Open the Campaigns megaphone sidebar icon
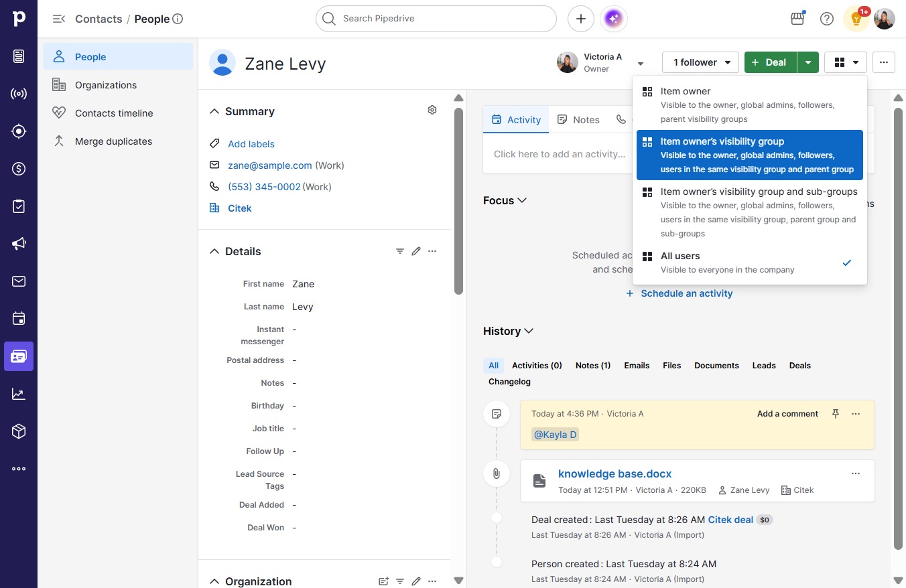The width and height of the screenshot is (906, 588). tap(19, 244)
